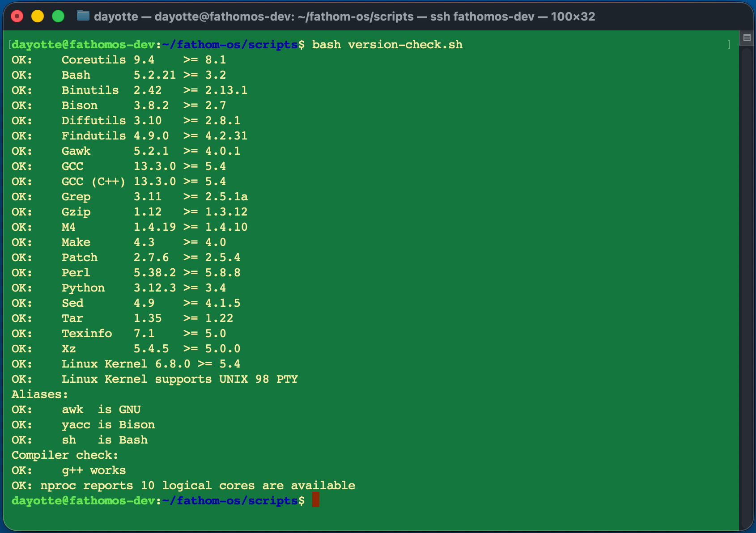Viewport: 756px width, 533px height.
Task: Click the Bash 5.2.21 output row
Action: (x=119, y=75)
